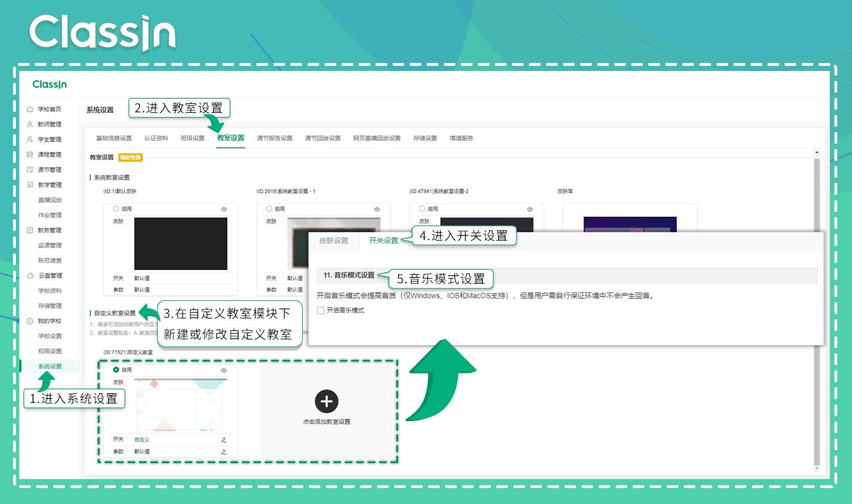Screen dimensions: 852x504
Task: Open the 基础信息设置 tab
Action: (114, 138)
